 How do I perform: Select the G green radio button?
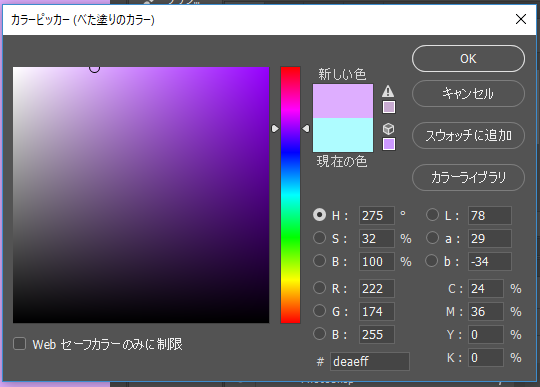pos(320,311)
